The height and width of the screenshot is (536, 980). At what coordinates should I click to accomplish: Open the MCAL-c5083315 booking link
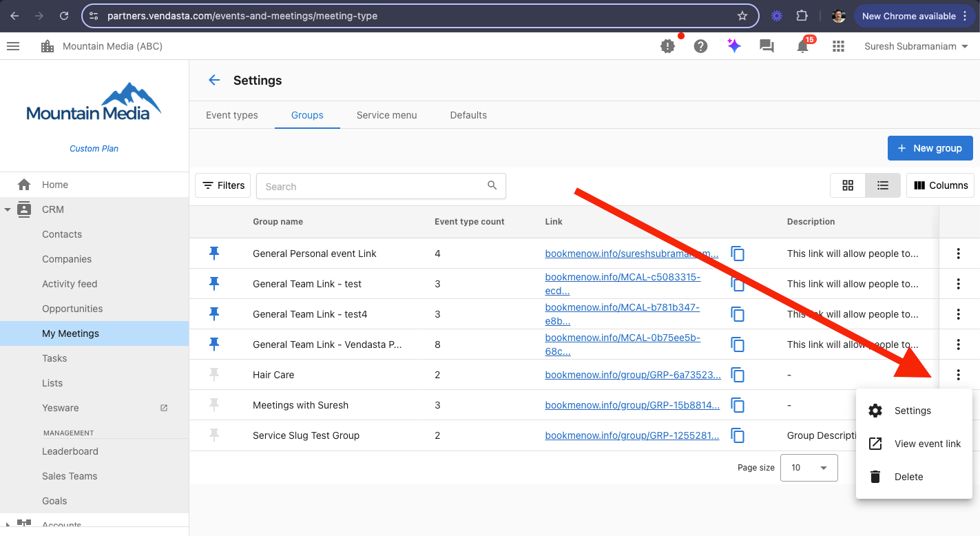[x=623, y=284]
